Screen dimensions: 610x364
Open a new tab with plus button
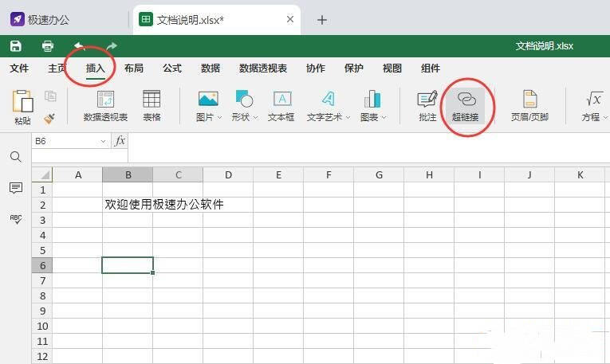tap(321, 20)
